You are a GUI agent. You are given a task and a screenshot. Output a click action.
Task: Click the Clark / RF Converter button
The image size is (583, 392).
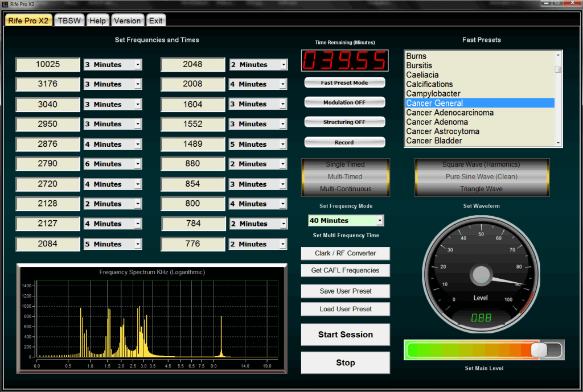(346, 253)
